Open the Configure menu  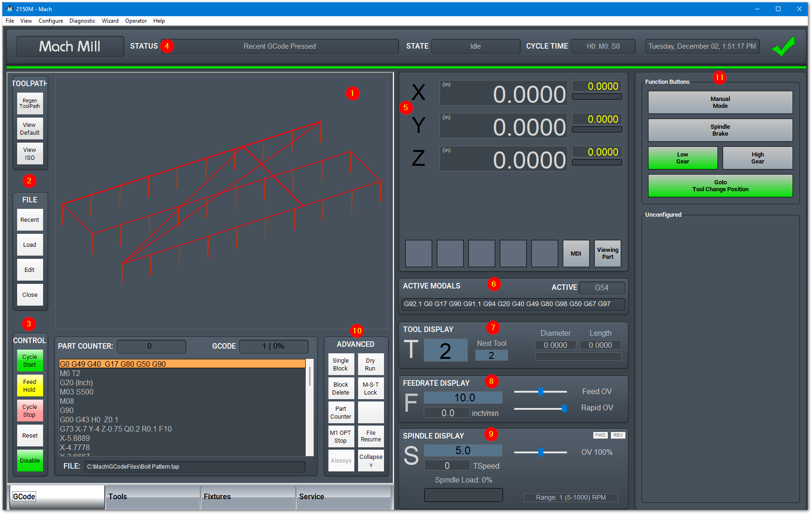click(50, 21)
